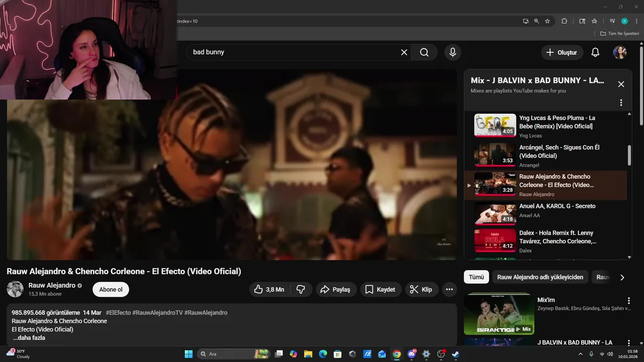644x362 pixels.
Task: Open Microsoft Edge from the taskbar
Action: click(323, 354)
